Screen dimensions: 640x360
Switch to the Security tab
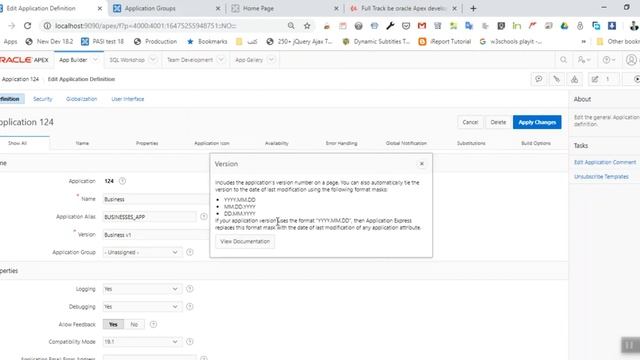(x=42, y=99)
